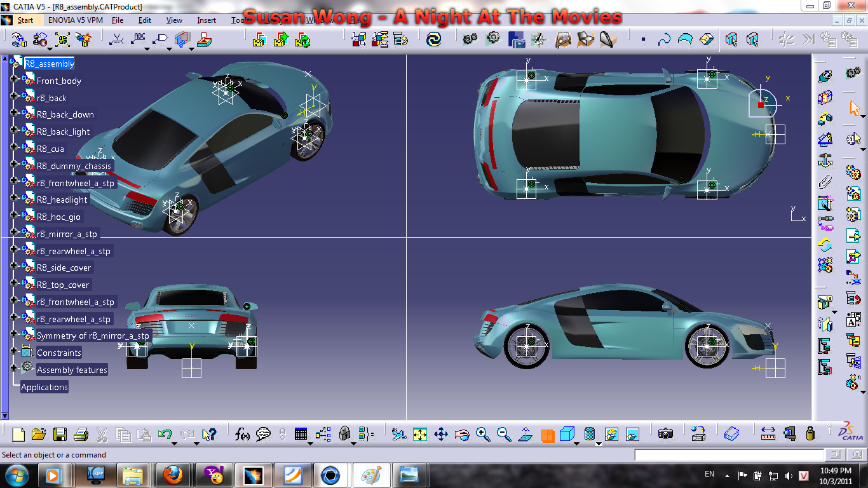
Task: Open dropdown arrow beside the Select arrow tool
Action: (x=863, y=116)
